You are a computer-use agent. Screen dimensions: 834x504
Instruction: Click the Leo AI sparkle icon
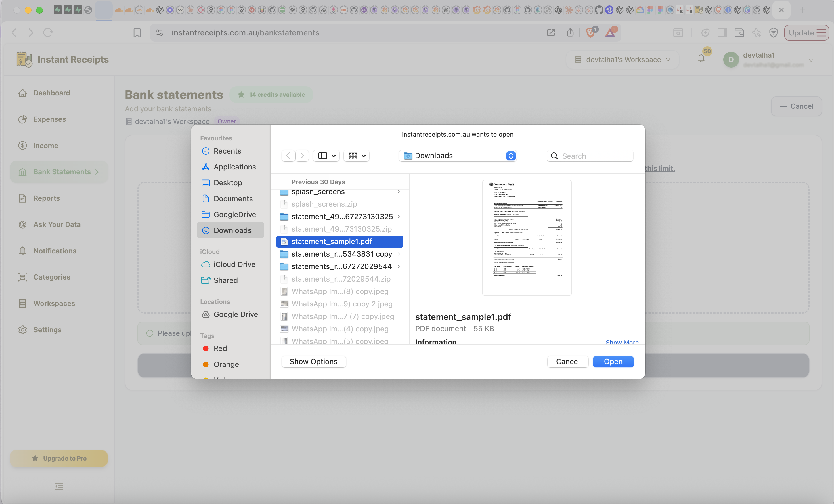pos(756,33)
